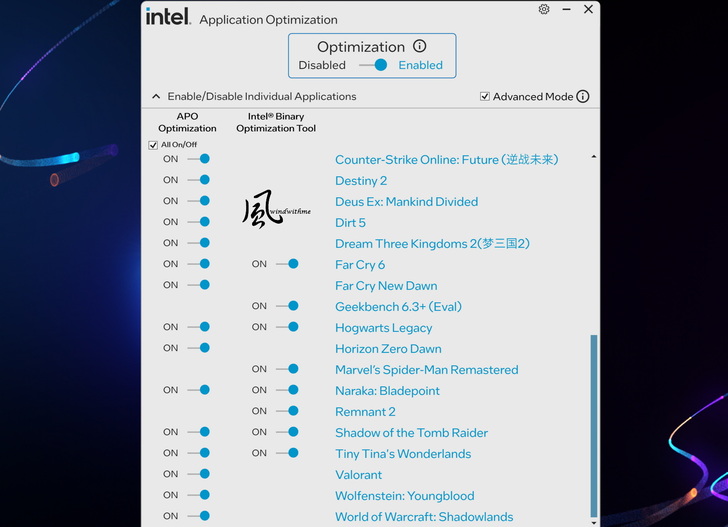This screenshot has height=527, width=728.
Task: Open the Dream Three Kingdoms 2 entry
Action: 432,244
